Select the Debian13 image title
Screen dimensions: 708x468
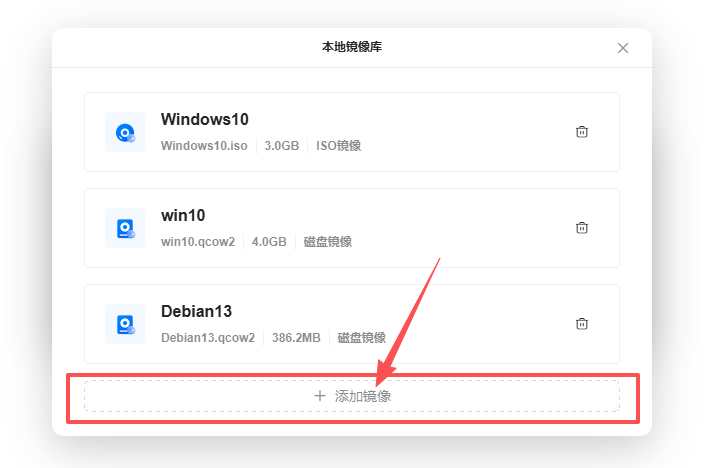tap(196, 311)
